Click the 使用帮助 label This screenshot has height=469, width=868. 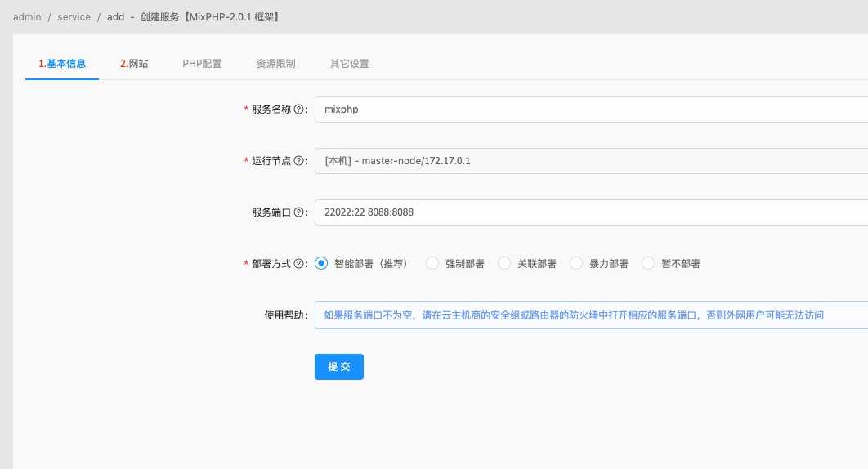pyautogui.click(x=284, y=315)
